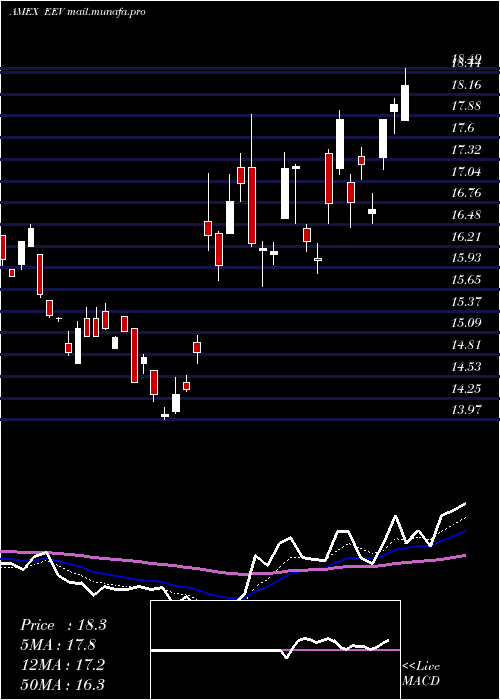The width and height of the screenshot is (500, 700).
Task: Click the '50MA : 16.3' readout
Action: (x=63, y=685)
